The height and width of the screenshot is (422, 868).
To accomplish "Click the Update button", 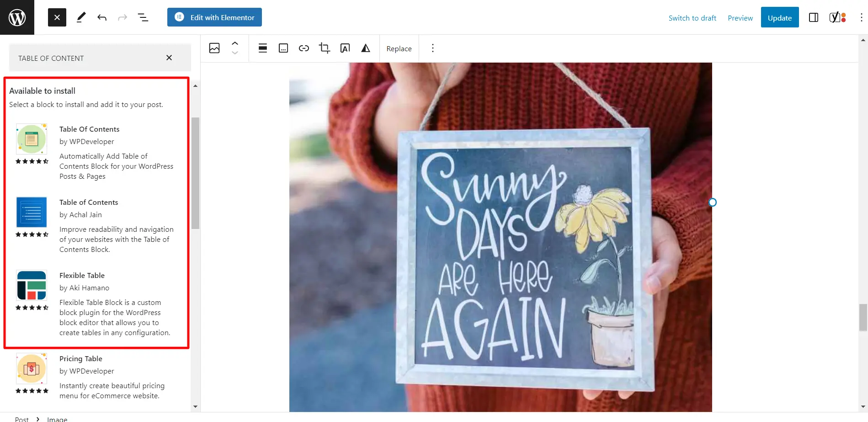I will (780, 17).
